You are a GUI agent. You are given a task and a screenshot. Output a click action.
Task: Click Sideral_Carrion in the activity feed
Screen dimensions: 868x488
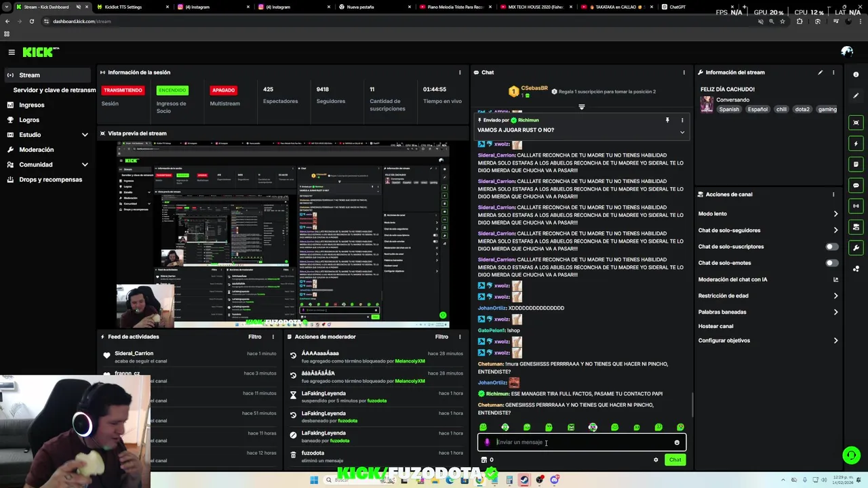(134, 353)
